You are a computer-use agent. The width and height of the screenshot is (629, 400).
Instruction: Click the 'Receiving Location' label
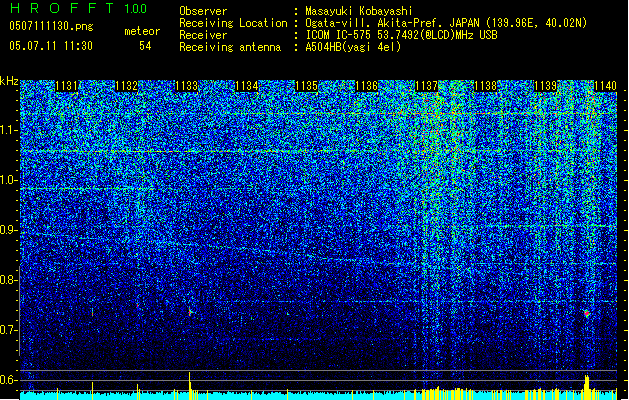pos(233,23)
